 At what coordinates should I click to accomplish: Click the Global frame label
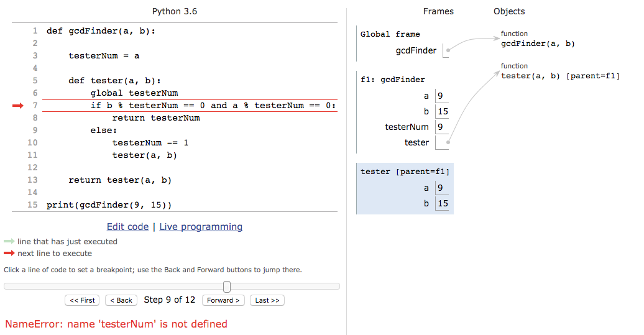tap(390, 34)
